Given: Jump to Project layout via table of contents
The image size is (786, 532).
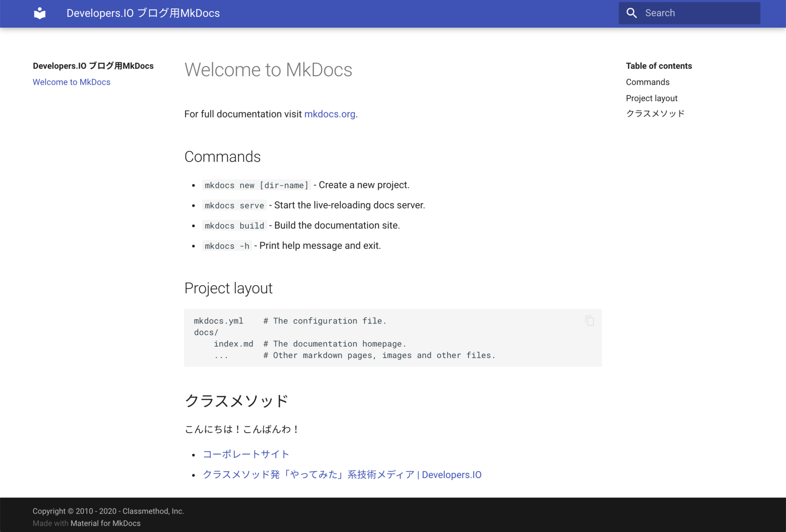Looking at the screenshot, I should (x=651, y=98).
